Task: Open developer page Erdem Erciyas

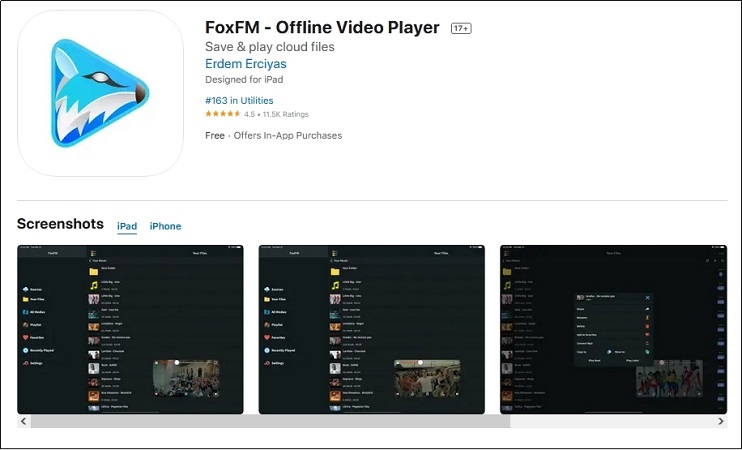Action: (246, 64)
